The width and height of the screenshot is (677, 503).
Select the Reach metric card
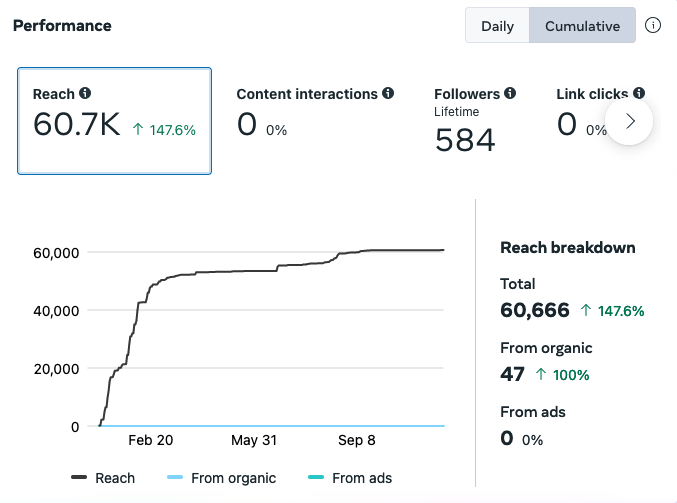pyautogui.click(x=114, y=121)
